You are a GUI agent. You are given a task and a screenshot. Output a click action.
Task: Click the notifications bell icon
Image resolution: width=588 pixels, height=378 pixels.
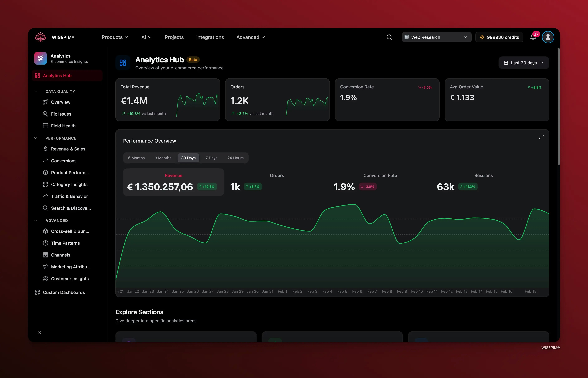533,37
